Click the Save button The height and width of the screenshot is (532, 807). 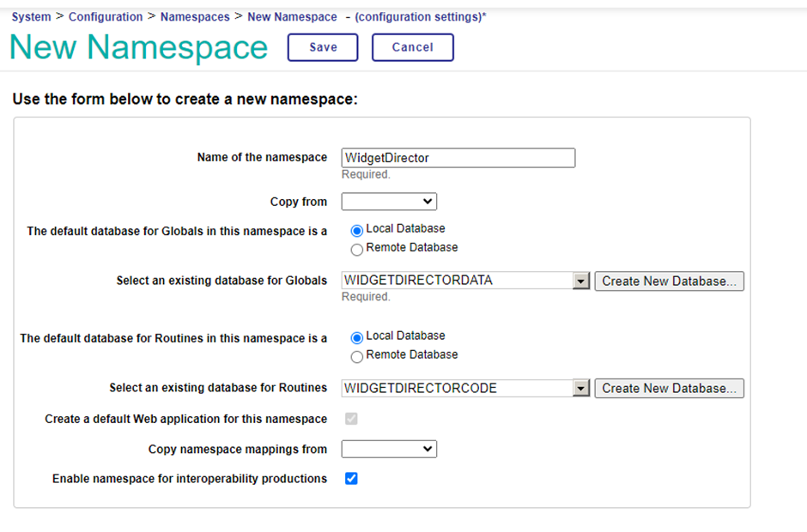coord(323,47)
